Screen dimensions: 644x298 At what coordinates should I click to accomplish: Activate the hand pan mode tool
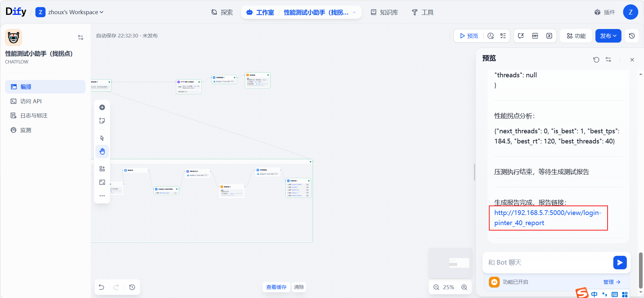click(x=102, y=152)
